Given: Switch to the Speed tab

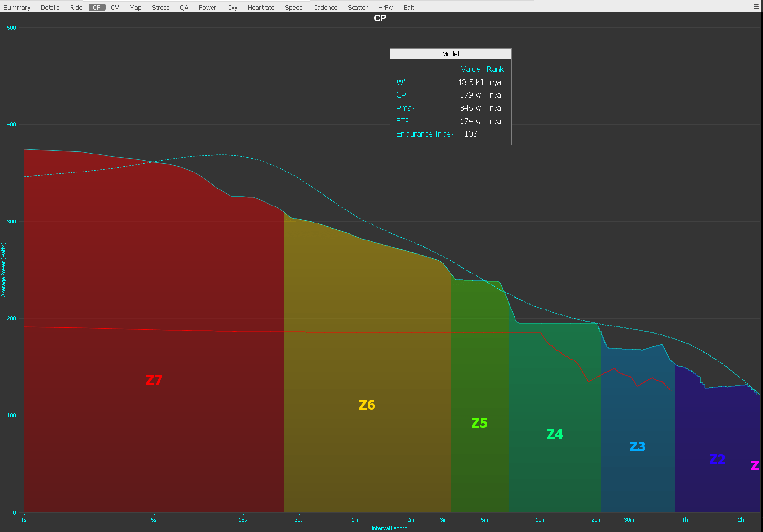Looking at the screenshot, I should [x=294, y=7].
